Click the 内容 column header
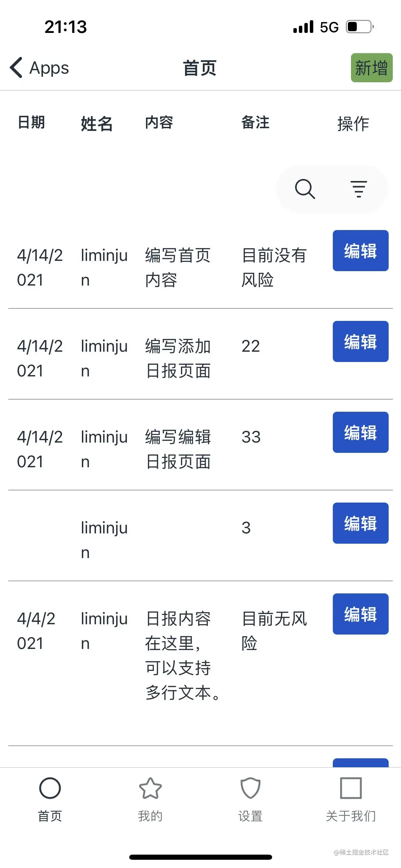 (159, 122)
